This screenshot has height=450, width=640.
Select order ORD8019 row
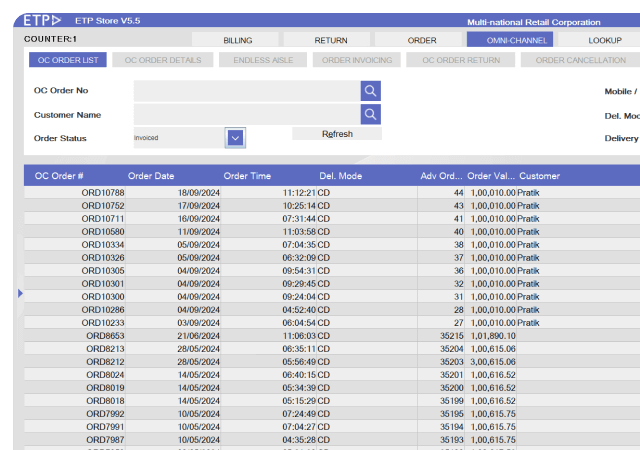(332, 388)
